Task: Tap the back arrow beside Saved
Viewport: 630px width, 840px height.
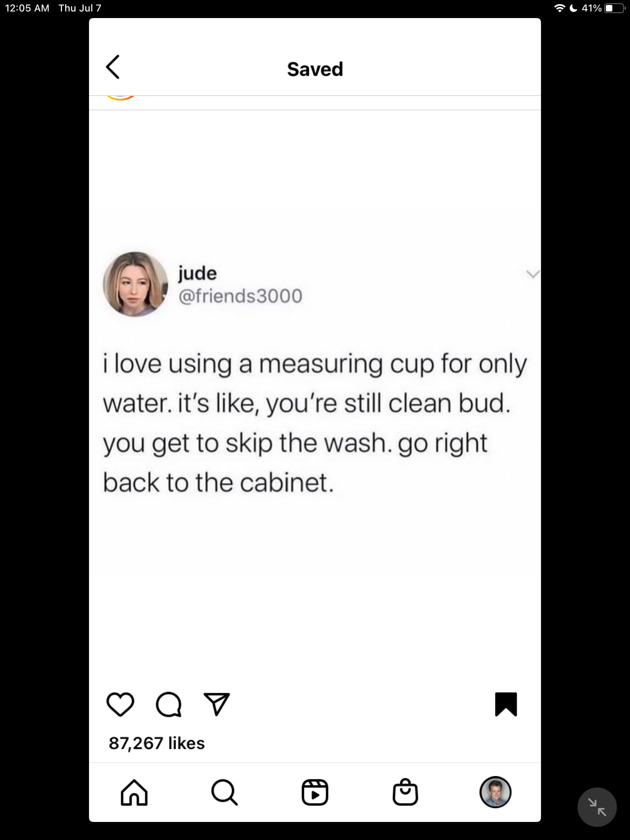Action: [x=113, y=67]
